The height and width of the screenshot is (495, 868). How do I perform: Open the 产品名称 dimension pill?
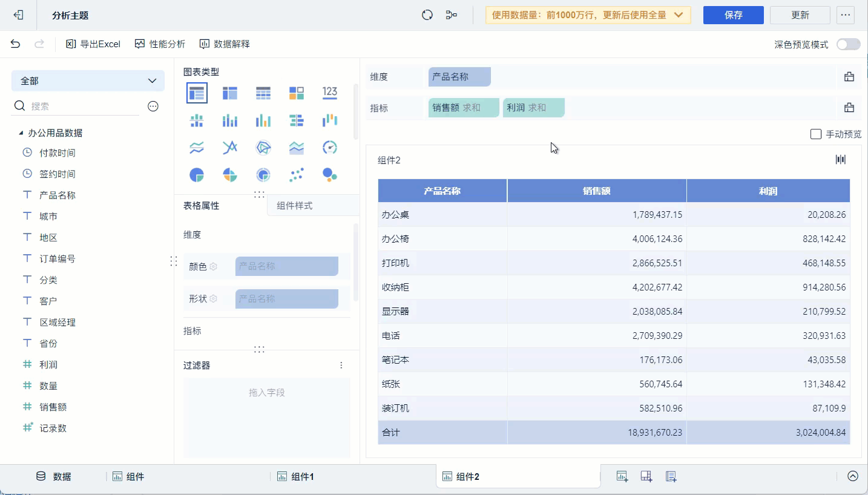click(459, 77)
